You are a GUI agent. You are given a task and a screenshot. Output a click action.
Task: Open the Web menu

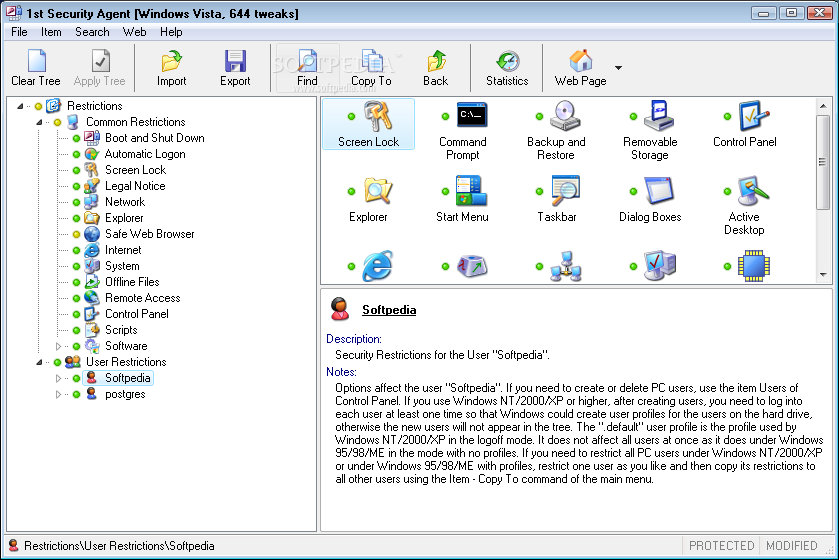(x=134, y=32)
